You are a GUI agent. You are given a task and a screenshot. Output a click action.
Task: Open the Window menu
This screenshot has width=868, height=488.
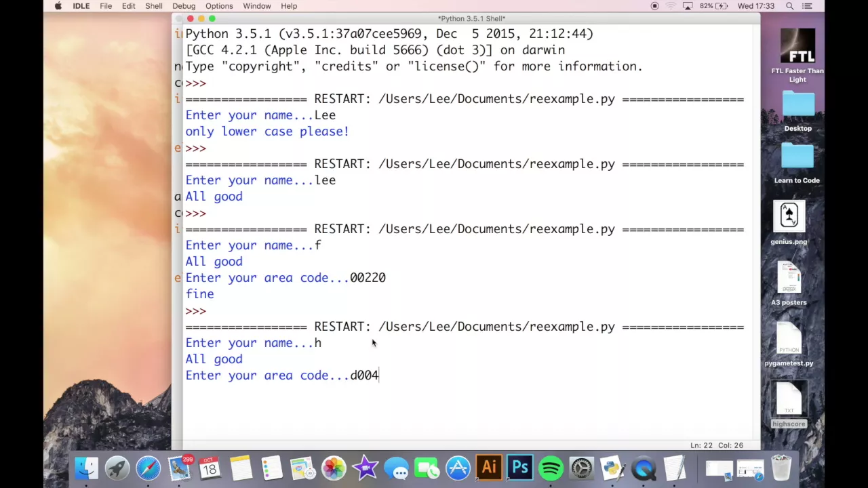tap(257, 6)
